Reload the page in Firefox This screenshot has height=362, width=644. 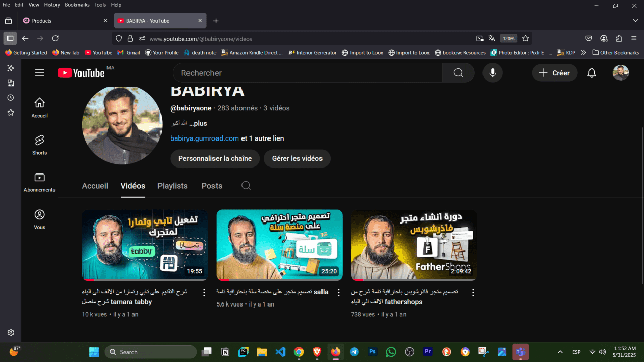[56, 38]
